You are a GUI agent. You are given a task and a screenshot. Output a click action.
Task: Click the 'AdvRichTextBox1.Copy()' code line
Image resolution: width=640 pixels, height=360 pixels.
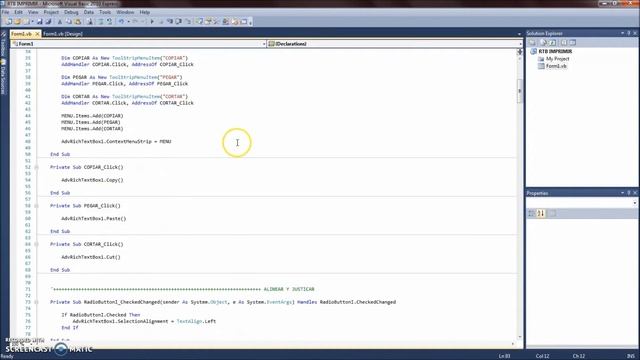[x=92, y=180]
